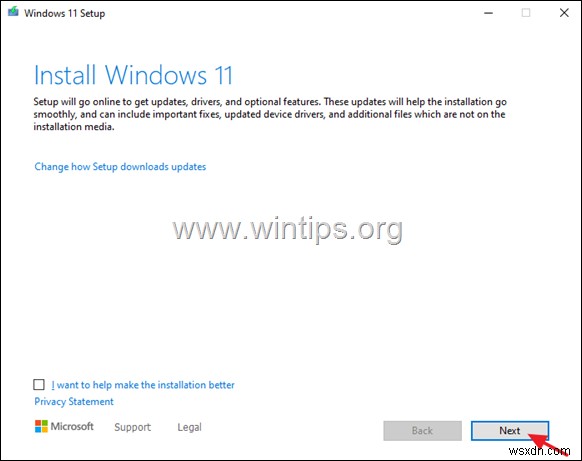
Task: Click the maximize button in title bar
Action: click(526, 13)
